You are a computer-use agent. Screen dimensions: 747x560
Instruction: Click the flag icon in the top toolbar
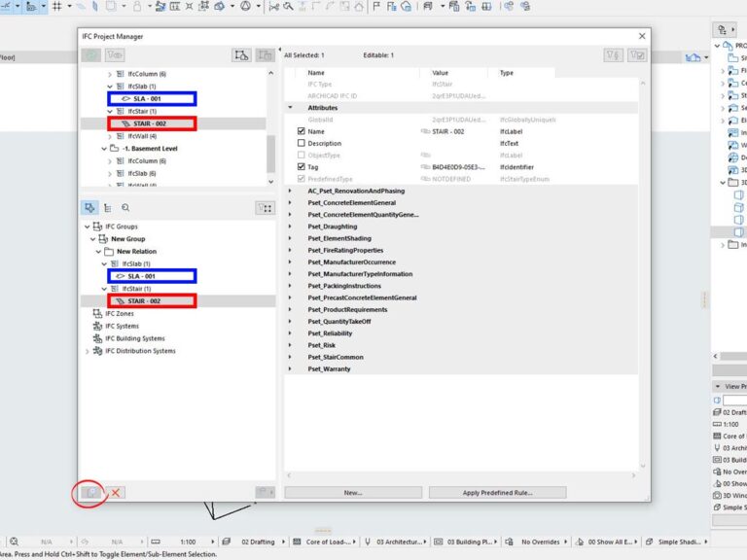point(375,6)
